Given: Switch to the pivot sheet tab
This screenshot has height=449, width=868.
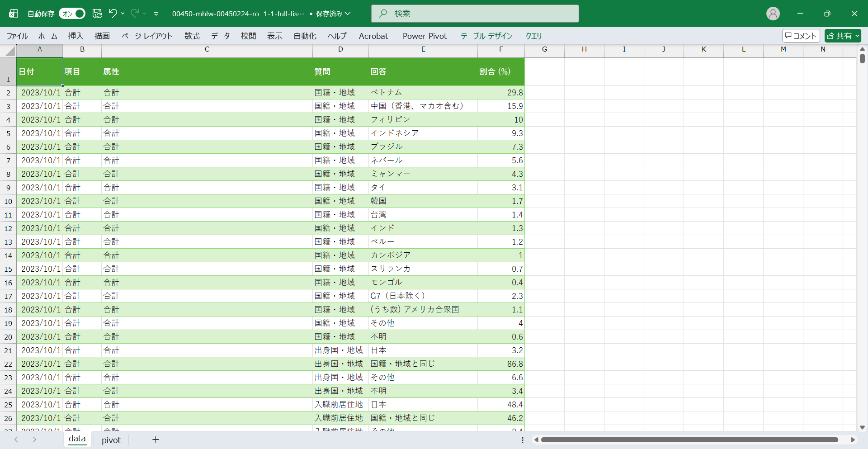Looking at the screenshot, I should click(x=111, y=440).
